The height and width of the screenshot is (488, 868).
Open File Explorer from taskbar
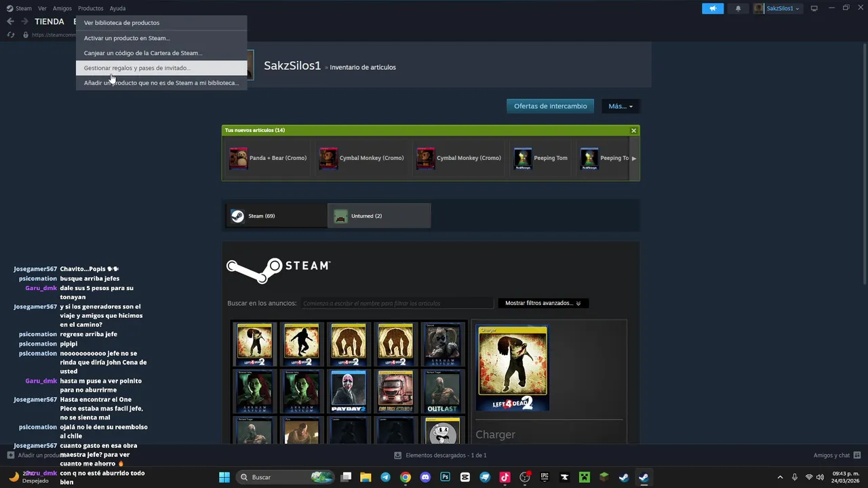coord(366,477)
